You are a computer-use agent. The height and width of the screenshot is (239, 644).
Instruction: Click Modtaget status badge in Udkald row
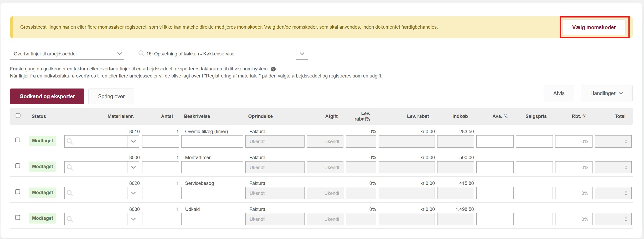pyautogui.click(x=43, y=218)
